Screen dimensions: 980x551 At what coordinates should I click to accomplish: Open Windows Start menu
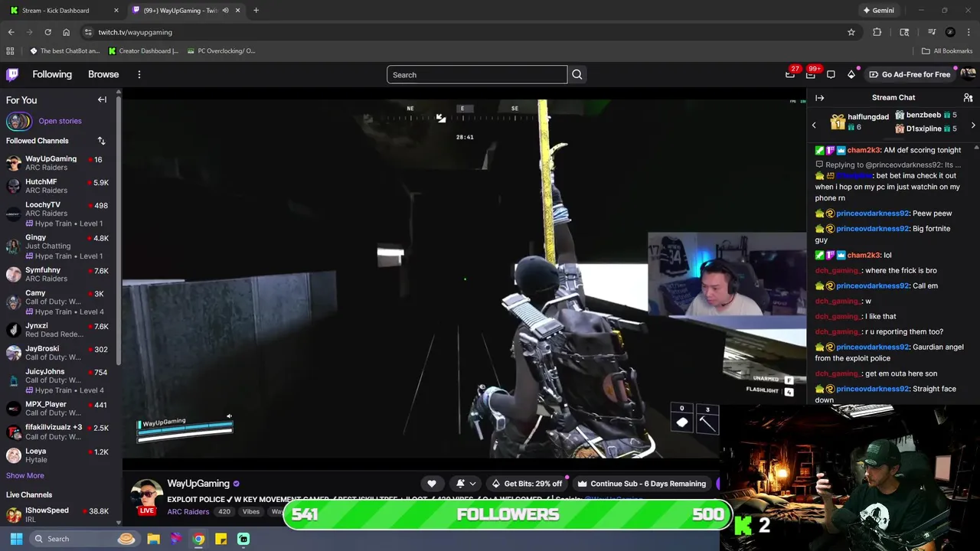(x=15, y=539)
